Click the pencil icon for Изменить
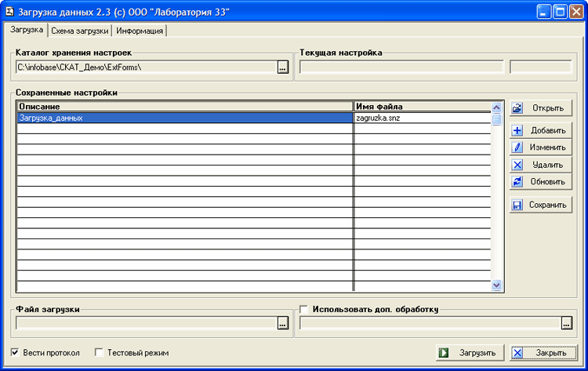Screen dimensions: 588x371 coord(517,147)
